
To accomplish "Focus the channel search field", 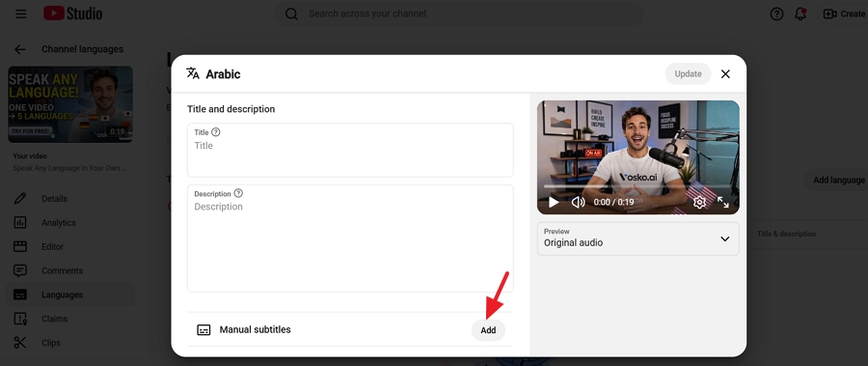I will click(459, 14).
